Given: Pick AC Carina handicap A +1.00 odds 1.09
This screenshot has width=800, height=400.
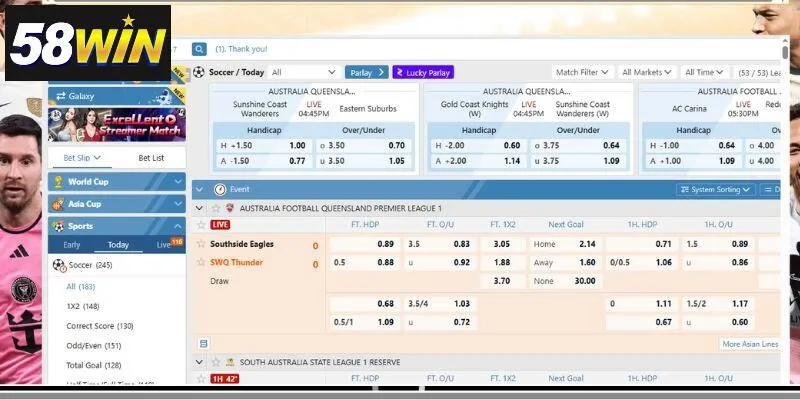Looking at the screenshot, I should (694, 161).
